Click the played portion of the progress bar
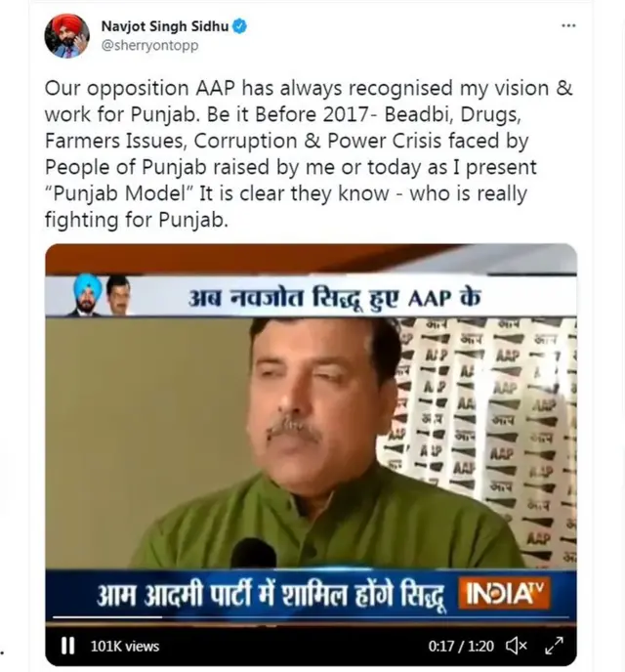The height and width of the screenshot is (672, 625). tap(107, 617)
